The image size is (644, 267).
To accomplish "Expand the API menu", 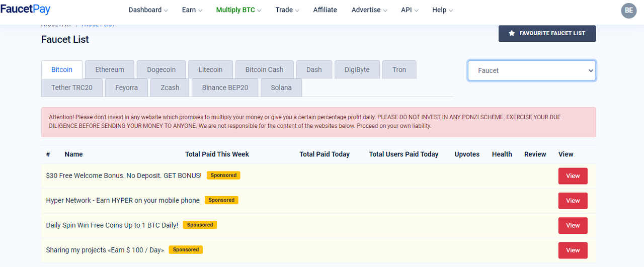I will click(410, 10).
